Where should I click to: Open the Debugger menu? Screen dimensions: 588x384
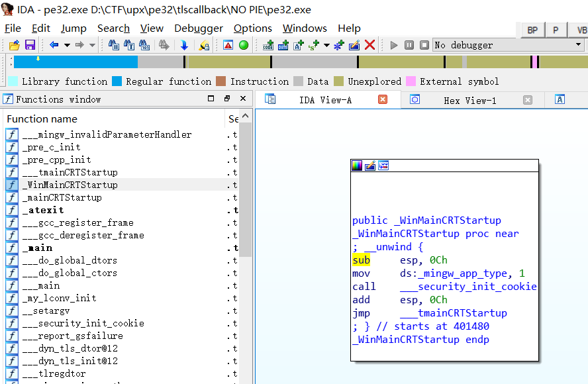click(199, 28)
